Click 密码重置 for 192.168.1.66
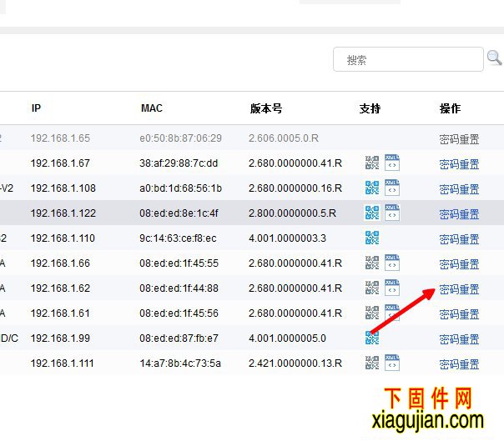 tap(459, 264)
